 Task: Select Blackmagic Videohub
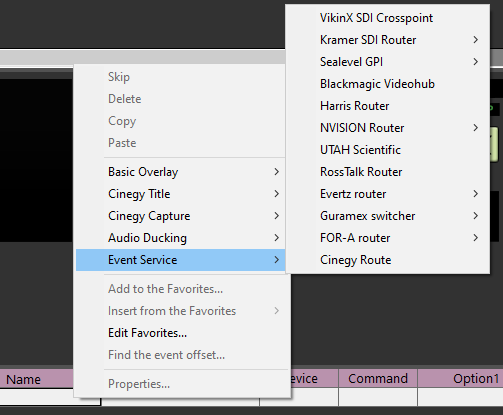[x=388, y=84]
